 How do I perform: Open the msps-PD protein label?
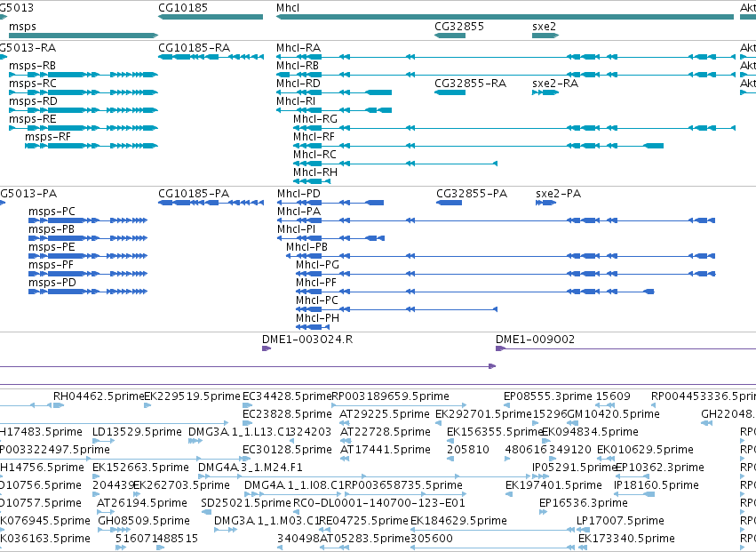click(x=52, y=283)
